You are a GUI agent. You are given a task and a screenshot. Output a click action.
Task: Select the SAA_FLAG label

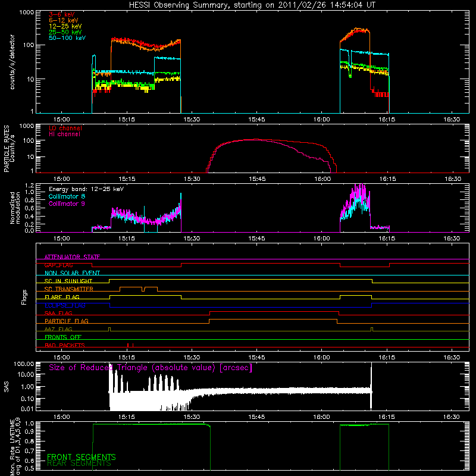[58, 313]
